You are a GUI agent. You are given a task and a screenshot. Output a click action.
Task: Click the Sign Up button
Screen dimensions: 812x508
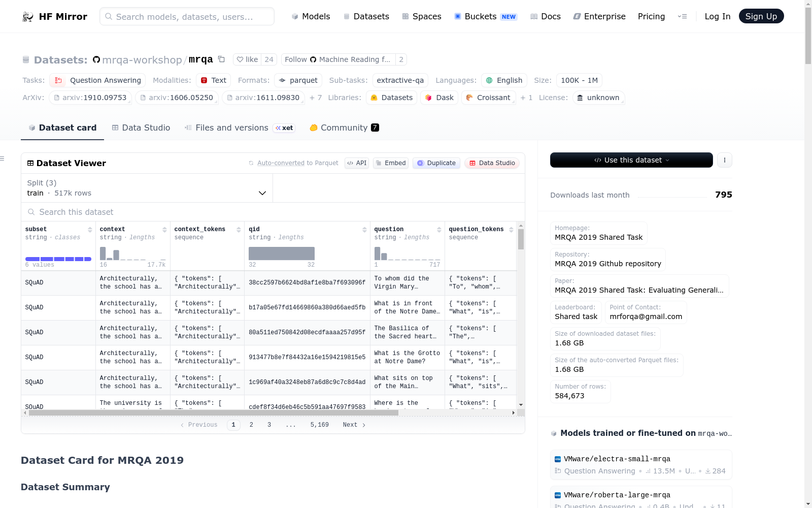tap(761, 16)
